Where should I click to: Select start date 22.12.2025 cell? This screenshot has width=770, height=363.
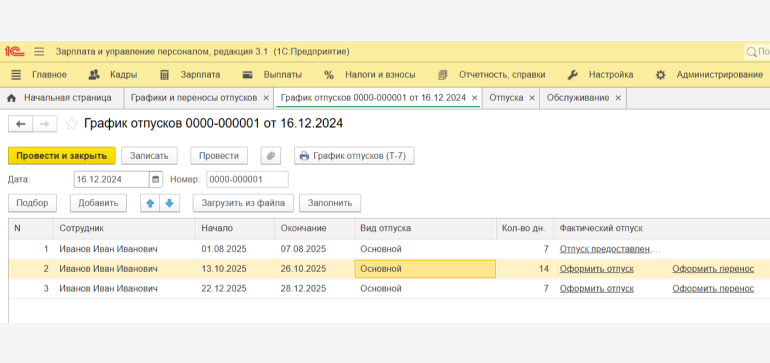(x=235, y=288)
